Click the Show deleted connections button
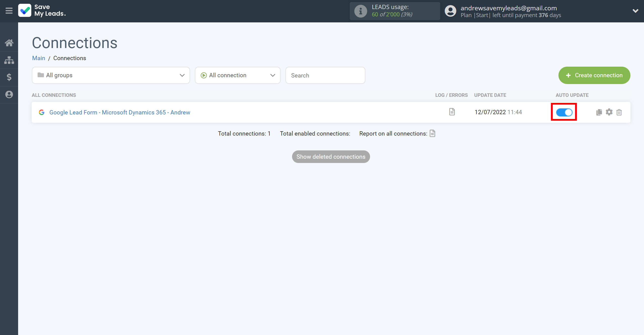644x335 pixels. point(331,156)
